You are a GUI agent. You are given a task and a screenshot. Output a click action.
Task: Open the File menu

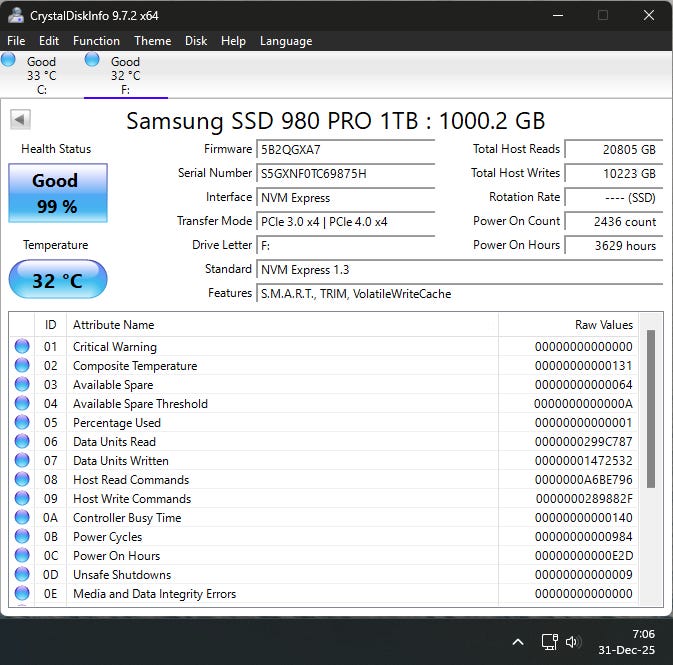16,41
